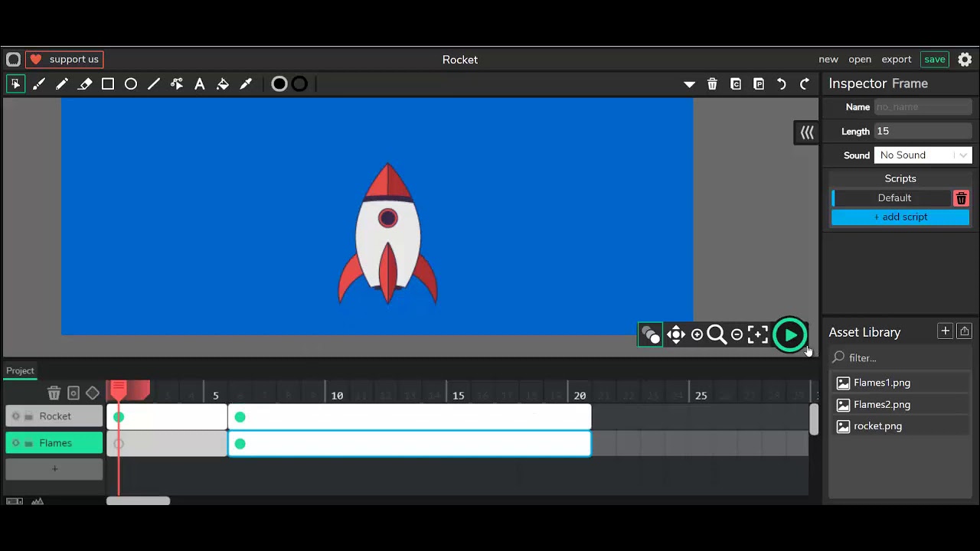This screenshot has width=980, height=551.
Task: Select the Fill bucket tool
Action: pyautogui.click(x=223, y=84)
